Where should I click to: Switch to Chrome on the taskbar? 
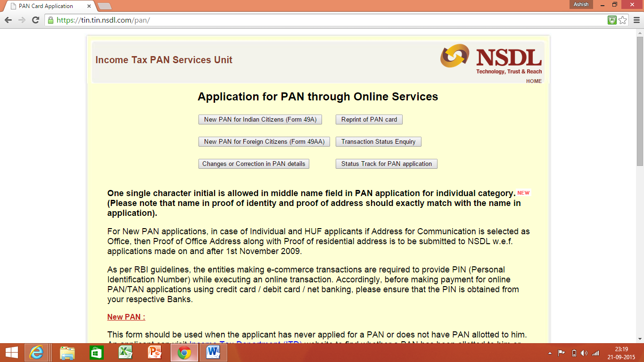pos(184,353)
